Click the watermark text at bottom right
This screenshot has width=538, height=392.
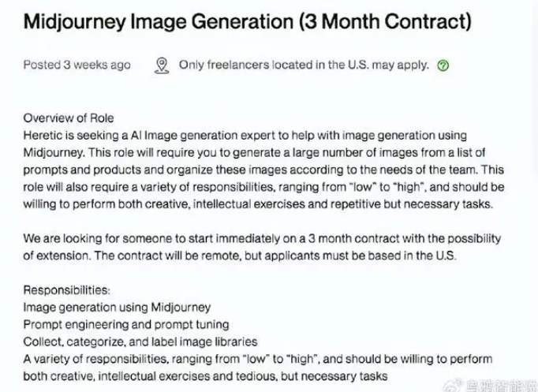501,386
